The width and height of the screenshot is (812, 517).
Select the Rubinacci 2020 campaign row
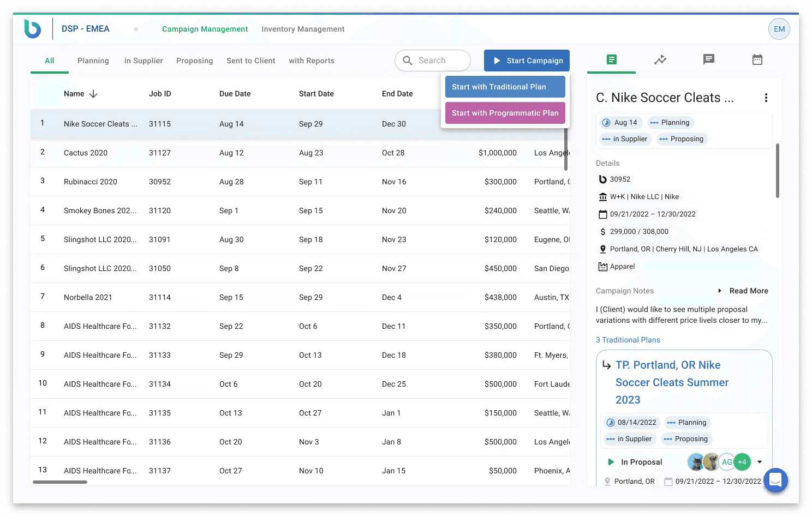(300, 182)
